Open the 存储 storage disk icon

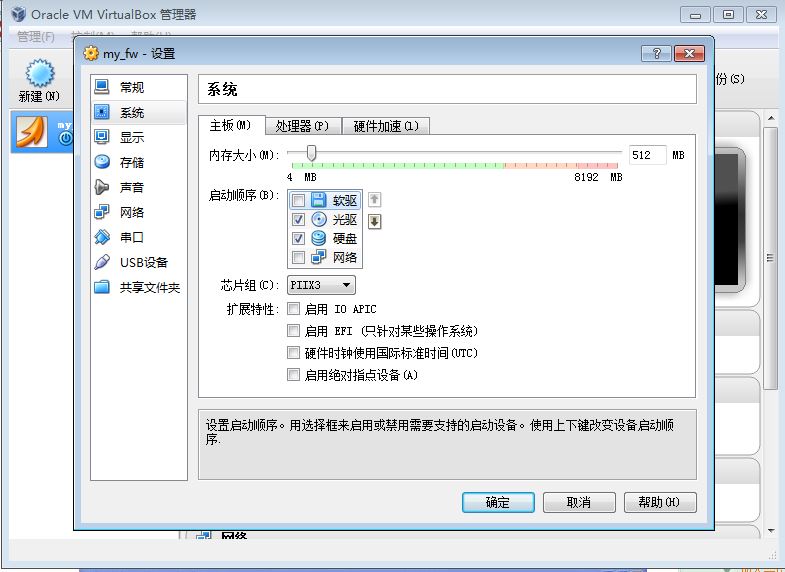[102, 162]
